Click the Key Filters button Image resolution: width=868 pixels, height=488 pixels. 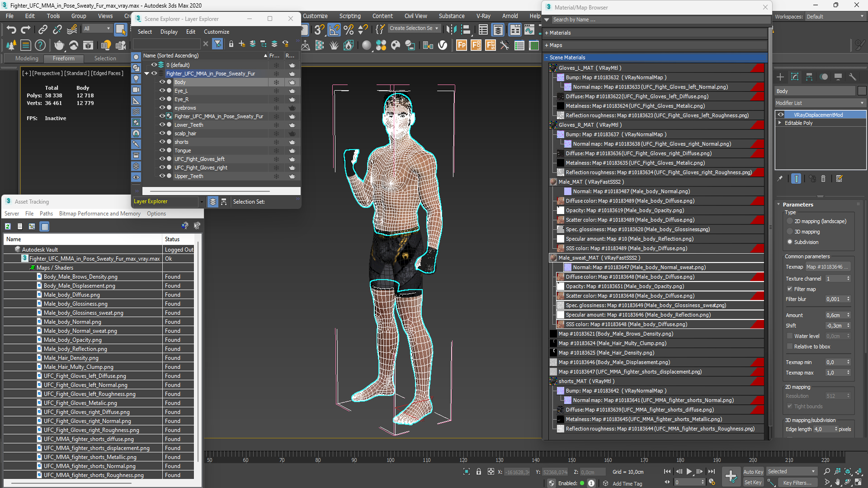point(797,483)
